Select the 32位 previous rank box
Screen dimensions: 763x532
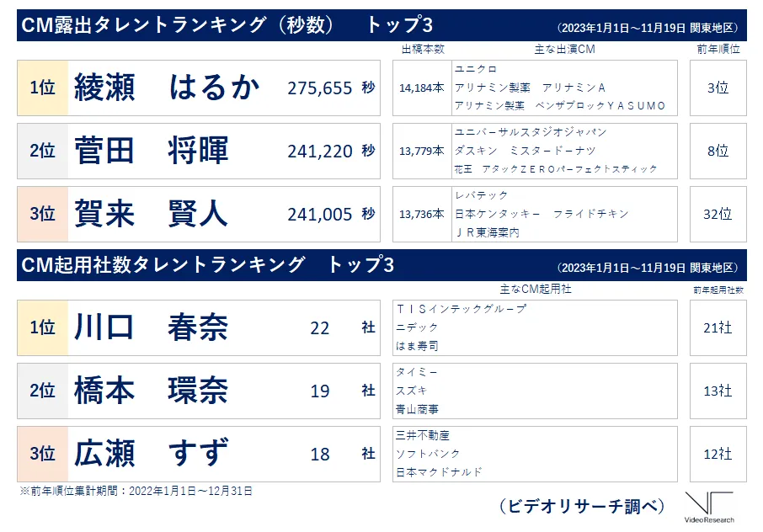[x=718, y=214]
